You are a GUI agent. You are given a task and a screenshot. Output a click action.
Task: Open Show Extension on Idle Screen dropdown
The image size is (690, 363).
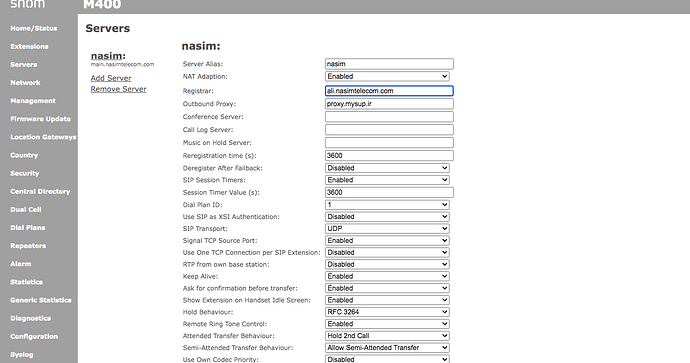387,300
